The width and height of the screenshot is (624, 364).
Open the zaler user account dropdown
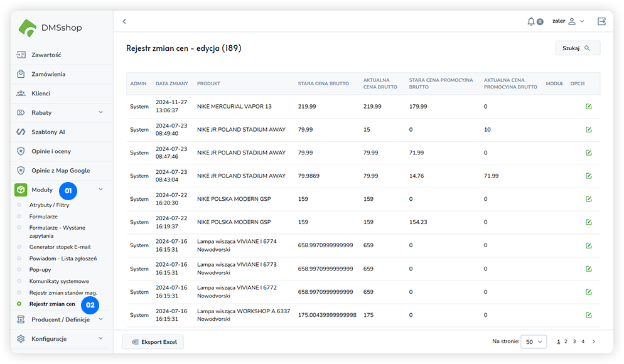[x=568, y=21]
